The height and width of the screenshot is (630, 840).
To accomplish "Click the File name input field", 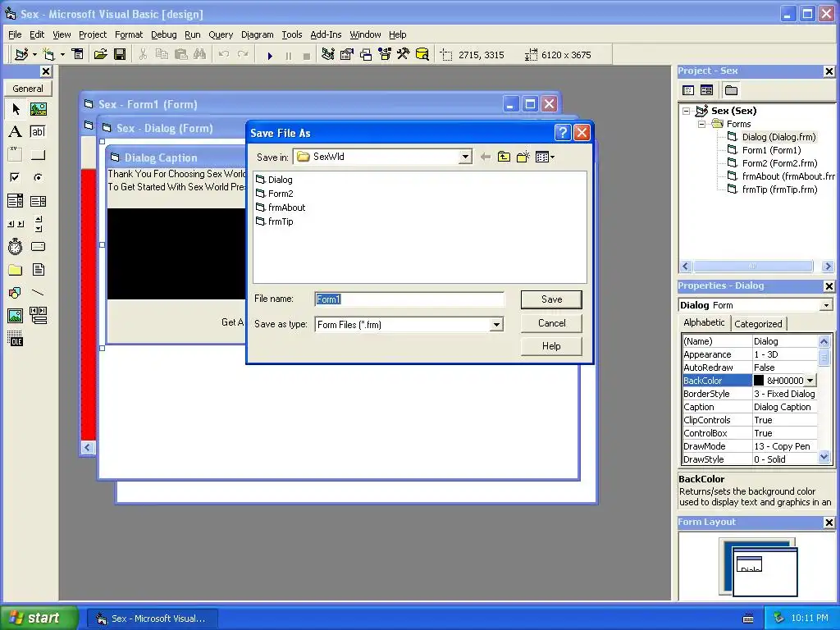I will click(409, 299).
